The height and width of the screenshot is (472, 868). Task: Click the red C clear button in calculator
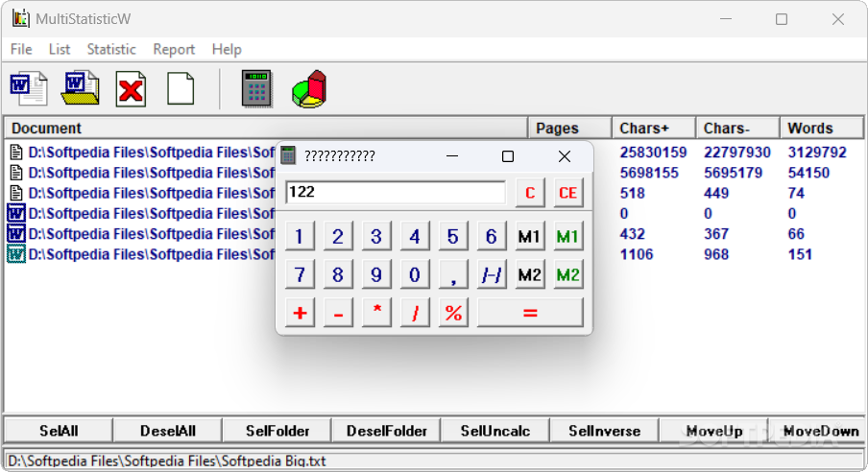pyautogui.click(x=530, y=193)
